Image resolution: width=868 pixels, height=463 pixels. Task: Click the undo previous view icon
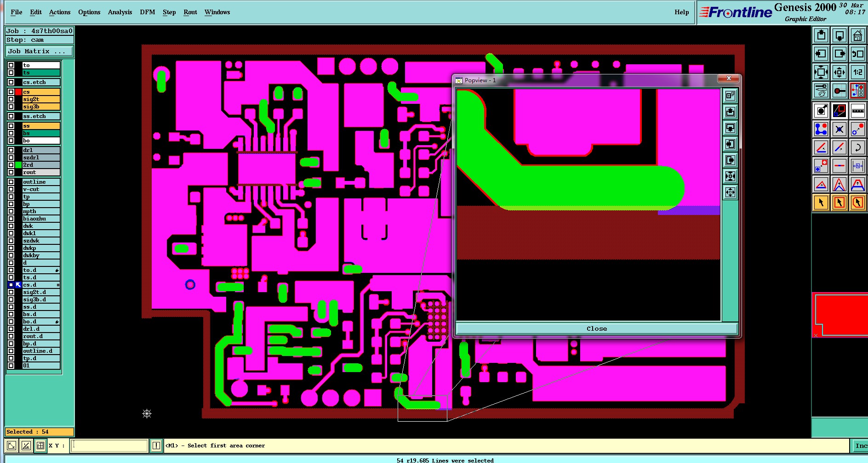click(857, 54)
